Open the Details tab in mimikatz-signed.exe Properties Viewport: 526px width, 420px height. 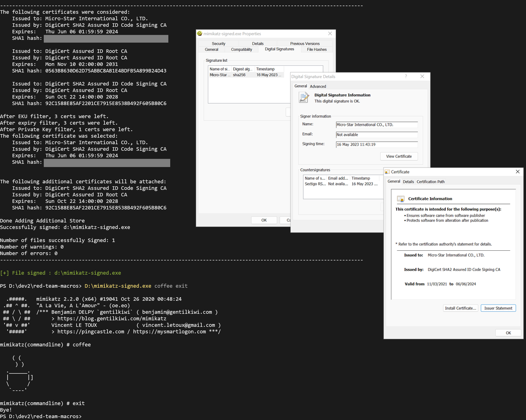pyautogui.click(x=258, y=43)
